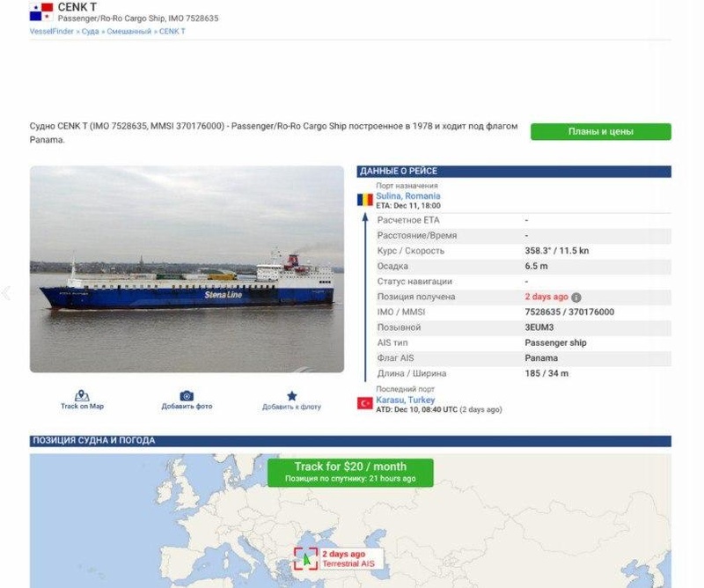
Task: Click the camera icon to add photo
Action: tap(187, 396)
